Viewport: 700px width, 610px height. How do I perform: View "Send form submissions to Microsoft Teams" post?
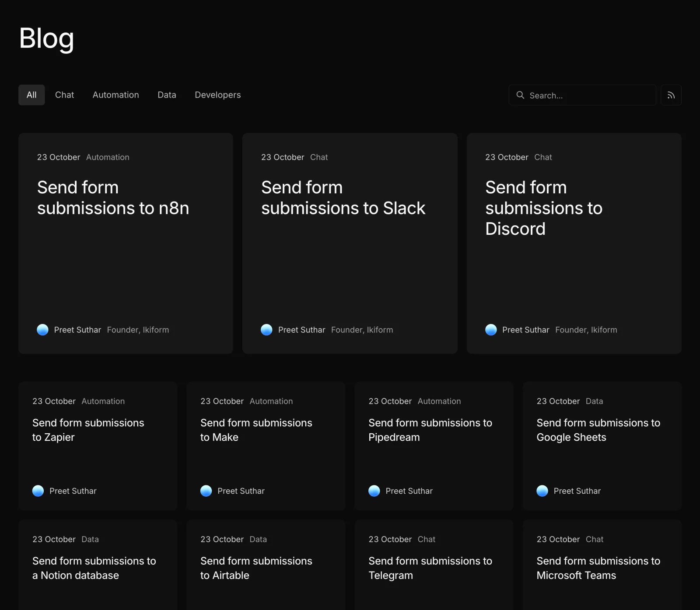pyautogui.click(x=598, y=568)
